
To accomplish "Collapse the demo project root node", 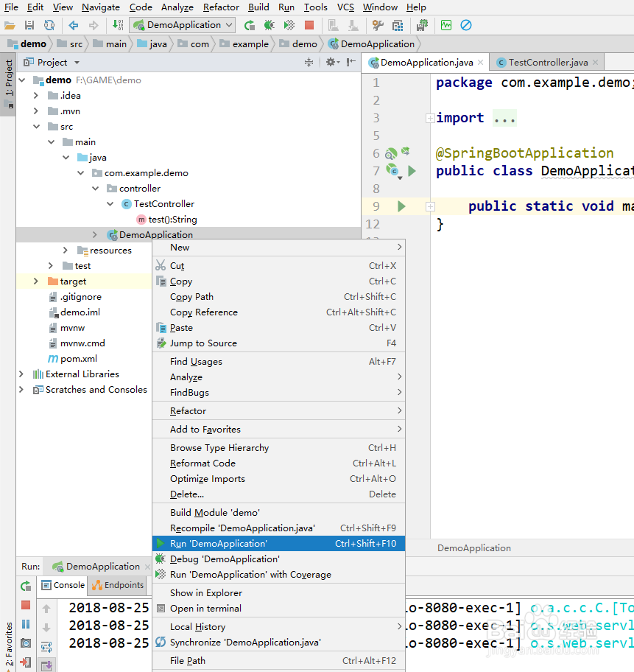I will (22, 80).
